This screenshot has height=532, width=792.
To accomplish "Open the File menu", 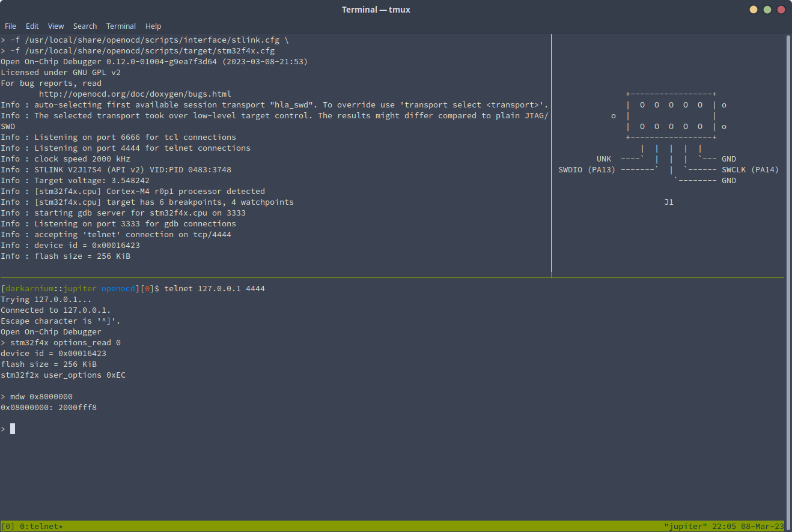I will [10, 26].
